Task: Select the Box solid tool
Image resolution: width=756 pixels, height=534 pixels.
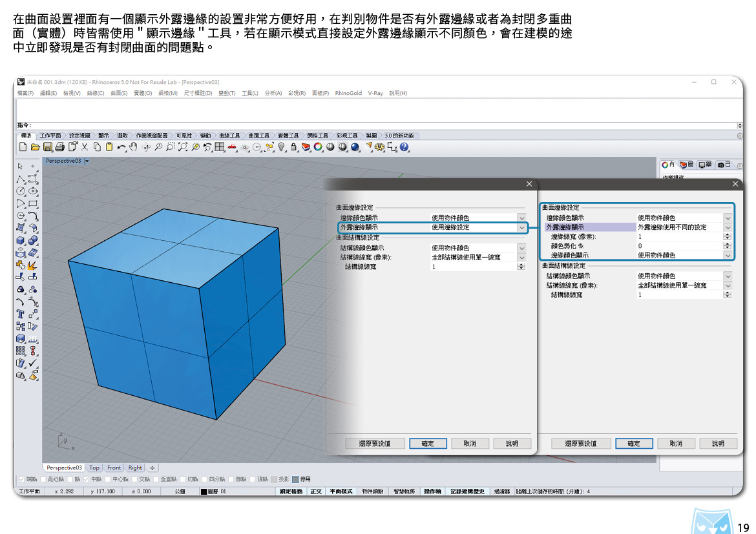Action: 20,240
